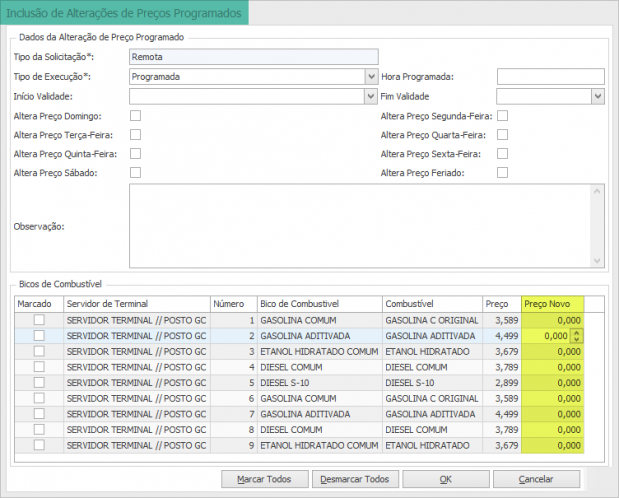Check Altera Preço Sexta-Feira checkbox

[x=502, y=154]
